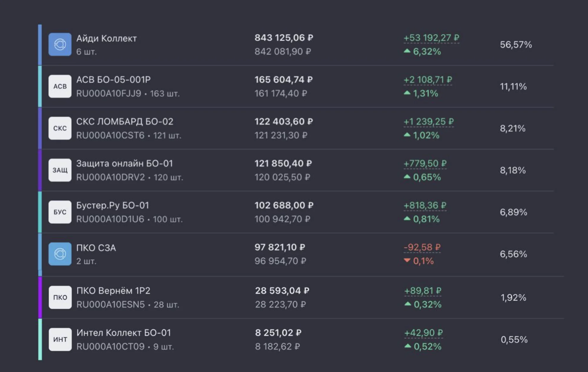Click the Айди Коллект blue logo icon

[x=60, y=44]
